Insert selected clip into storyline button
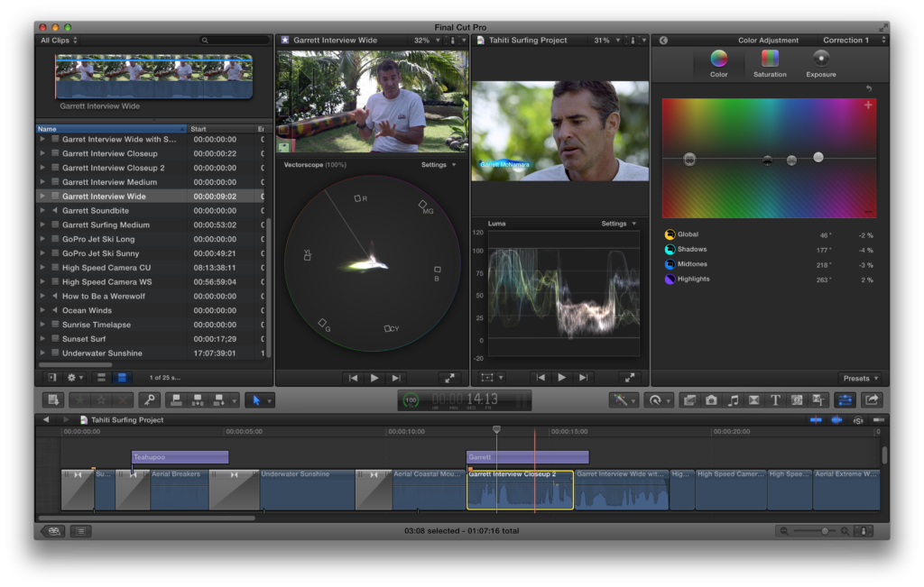 coord(198,401)
